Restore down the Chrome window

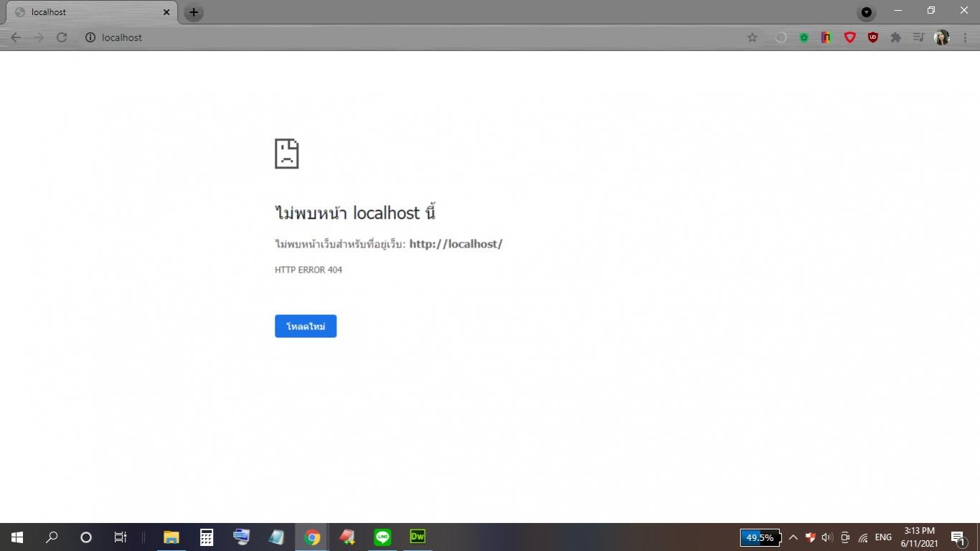931,11
